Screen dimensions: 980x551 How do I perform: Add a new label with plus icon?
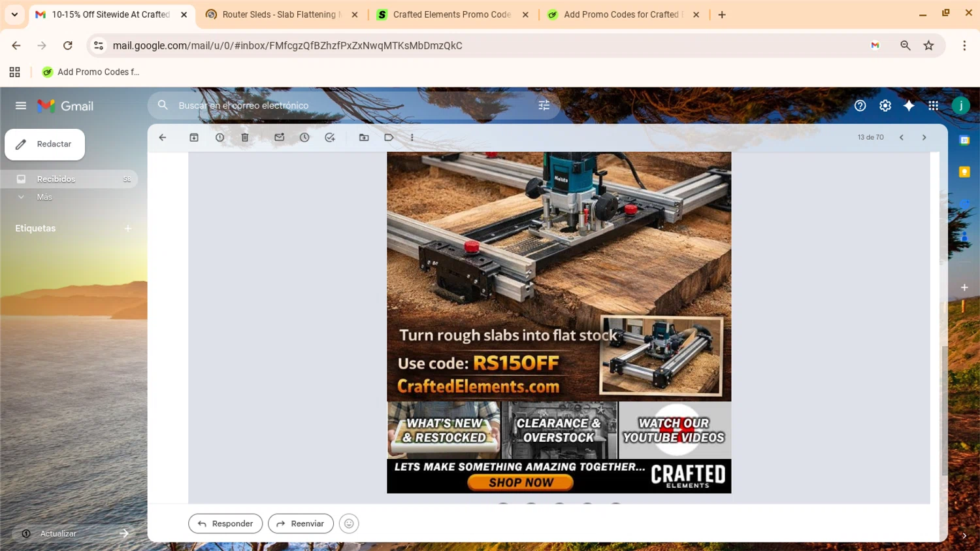click(x=128, y=229)
